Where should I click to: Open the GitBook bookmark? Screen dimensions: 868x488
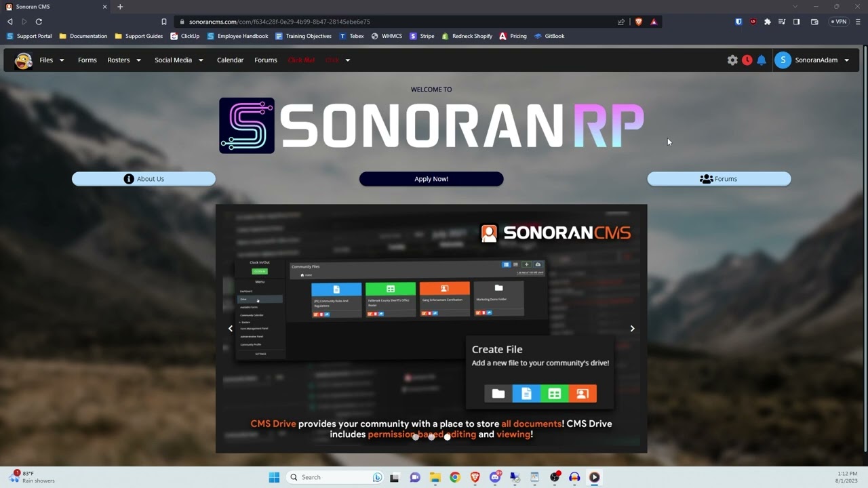click(549, 37)
